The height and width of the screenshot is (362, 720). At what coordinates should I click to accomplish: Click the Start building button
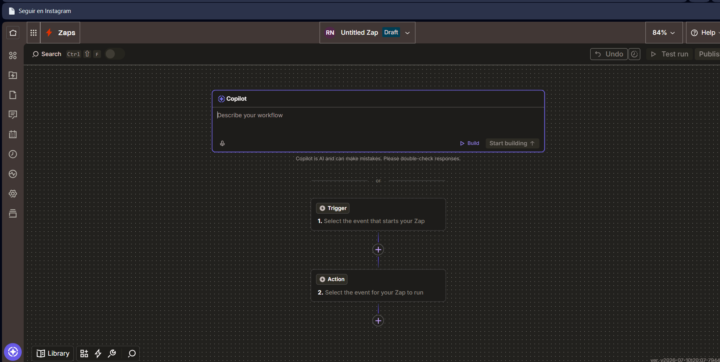(x=512, y=143)
